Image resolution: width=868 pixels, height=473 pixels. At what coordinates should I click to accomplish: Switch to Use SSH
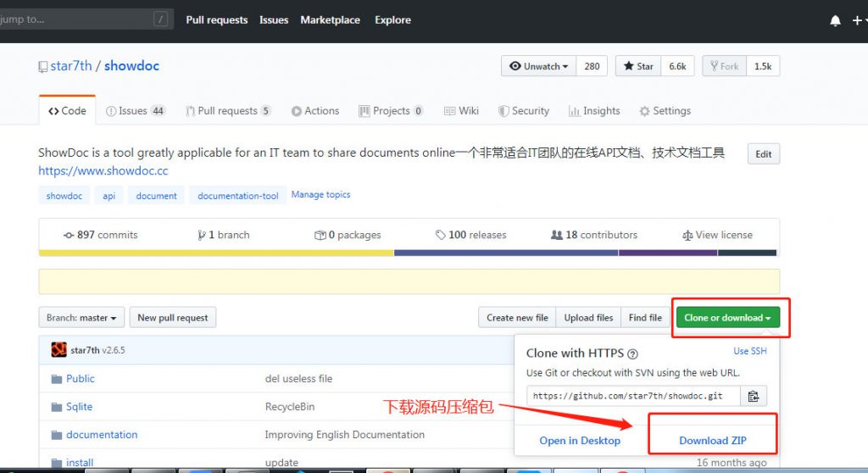pos(750,351)
